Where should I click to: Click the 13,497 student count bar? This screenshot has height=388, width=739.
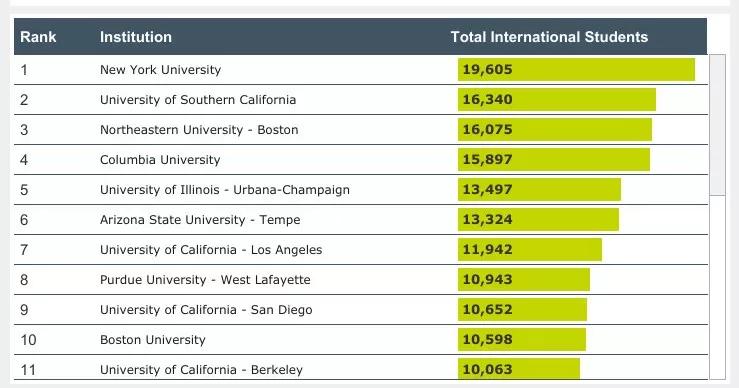pyautogui.click(x=539, y=190)
